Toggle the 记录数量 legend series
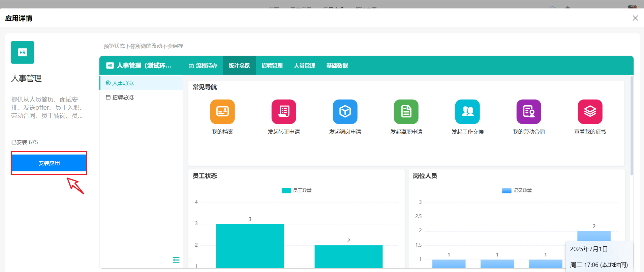644x272 pixels. 517,190
